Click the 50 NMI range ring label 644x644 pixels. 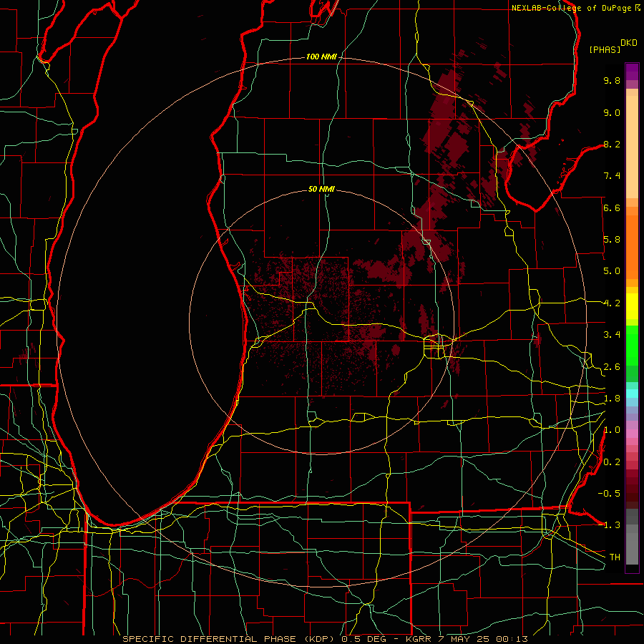click(321, 189)
